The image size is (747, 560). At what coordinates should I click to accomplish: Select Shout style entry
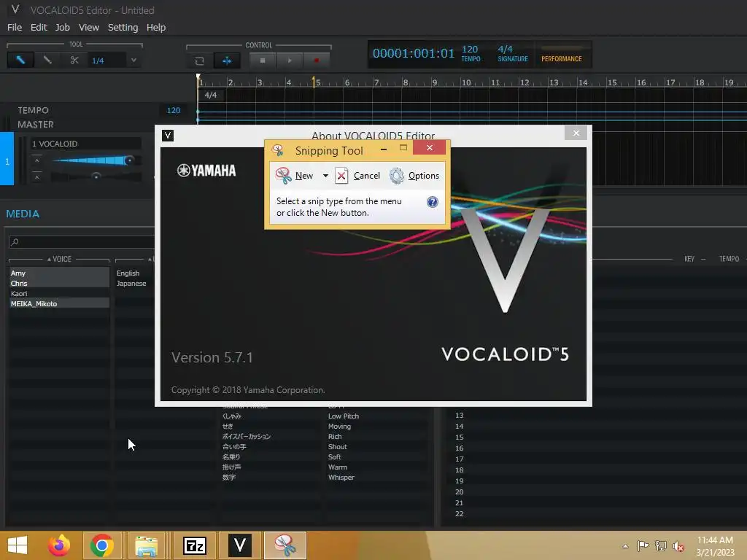(x=337, y=447)
